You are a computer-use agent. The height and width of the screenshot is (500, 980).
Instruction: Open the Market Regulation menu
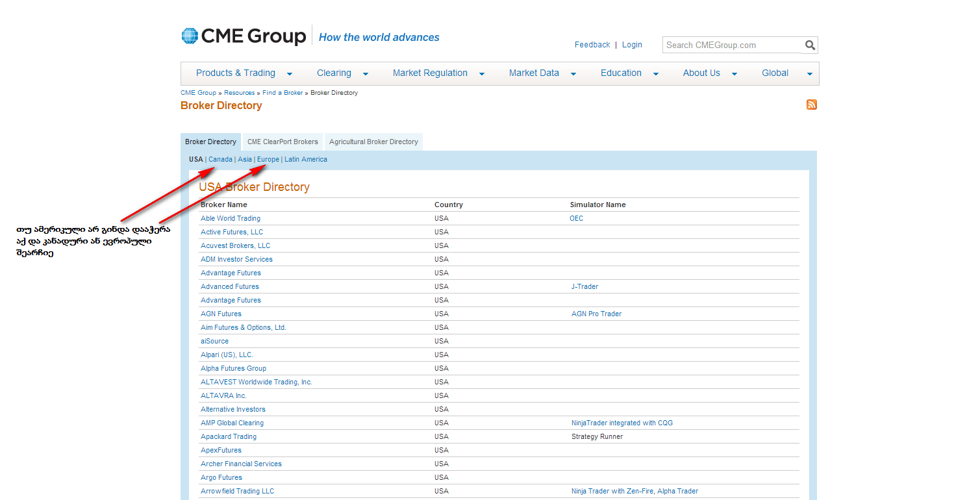click(430, 73)
